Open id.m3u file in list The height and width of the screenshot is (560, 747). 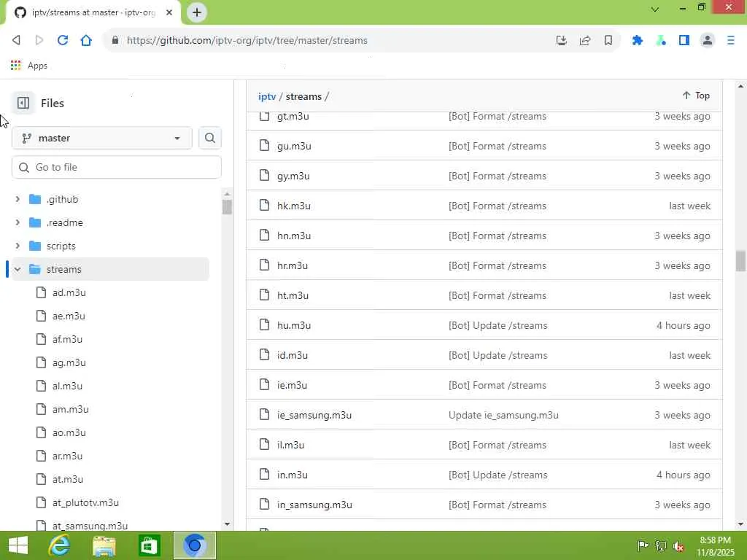coord(292,355)
